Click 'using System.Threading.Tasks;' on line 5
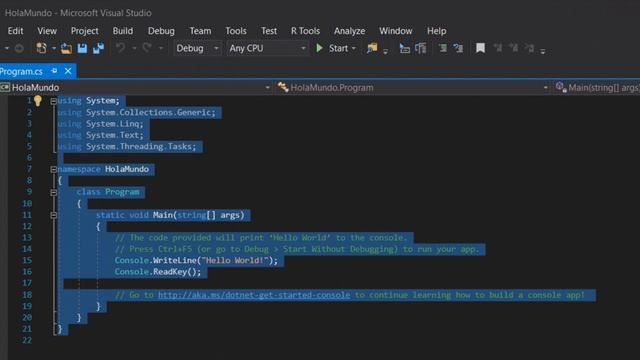640x360 pixels. pos(127,147)
